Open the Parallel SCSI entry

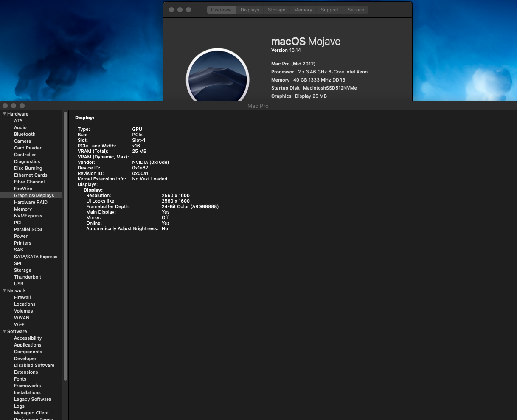pyautogui.click(x=28, y=229)
